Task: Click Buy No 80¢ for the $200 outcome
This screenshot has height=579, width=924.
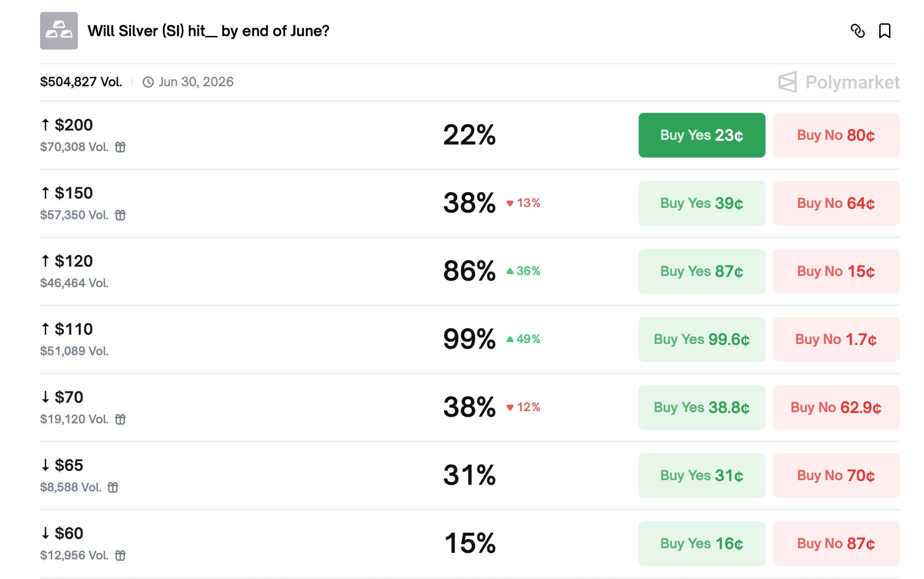Action: [x=835, y=135]
